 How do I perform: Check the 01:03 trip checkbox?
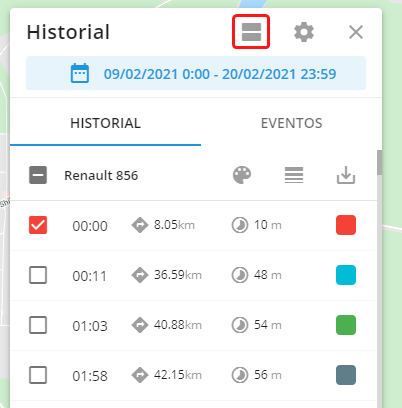point(38,325)
